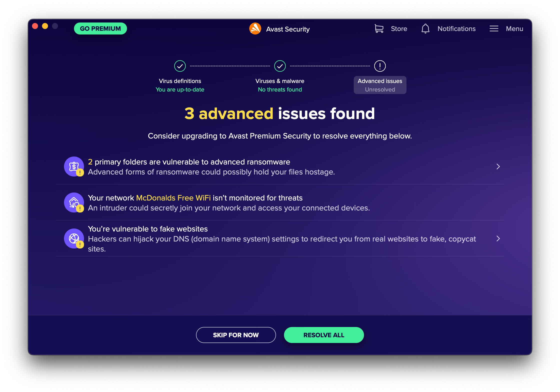This screenshot has height=392, width=560.
Task: Click the macOS yellow minimize window button
Action: pos(45,26)
